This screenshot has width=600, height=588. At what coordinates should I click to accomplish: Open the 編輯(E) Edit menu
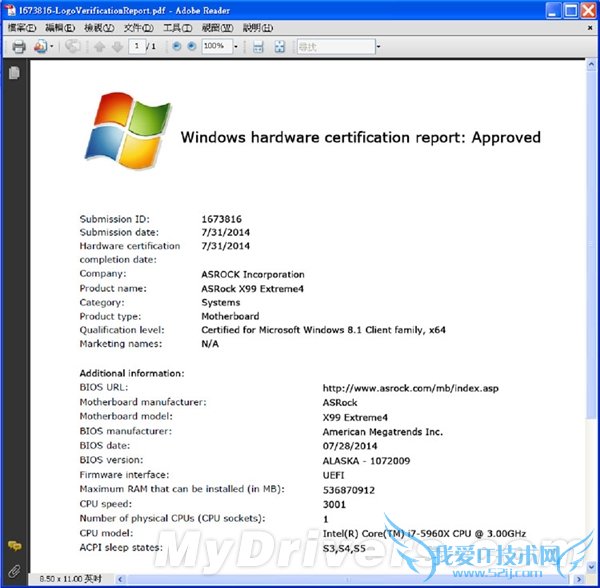click(60, 28)
